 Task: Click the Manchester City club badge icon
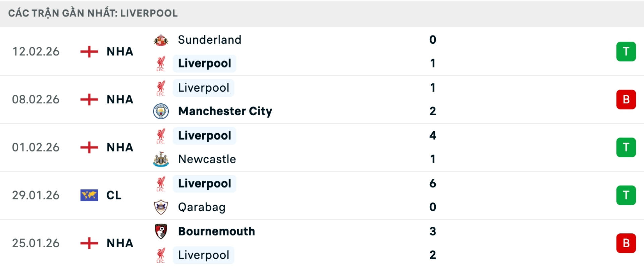tap(161, 111)
